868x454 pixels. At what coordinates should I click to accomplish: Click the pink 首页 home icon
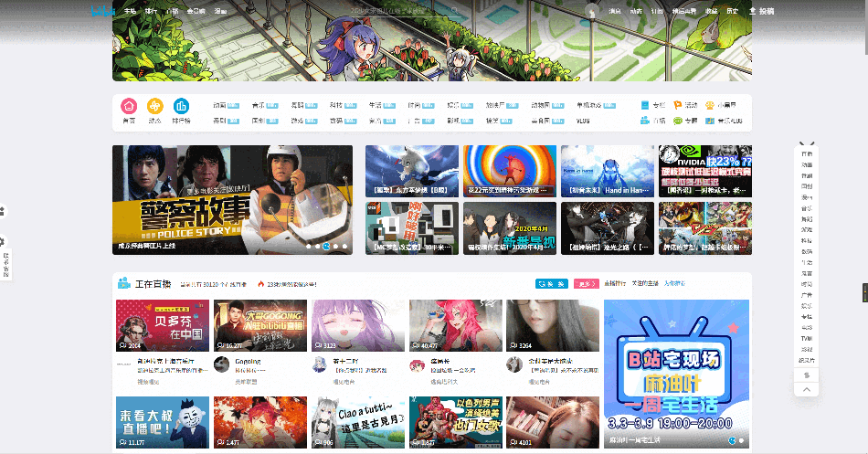coord(129,106)
